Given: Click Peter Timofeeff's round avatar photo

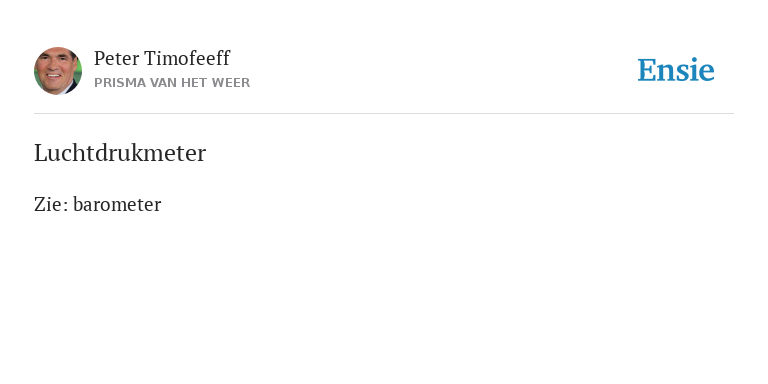Looking at the screenshot, I should pyautogui.click(x=58, y=71).
